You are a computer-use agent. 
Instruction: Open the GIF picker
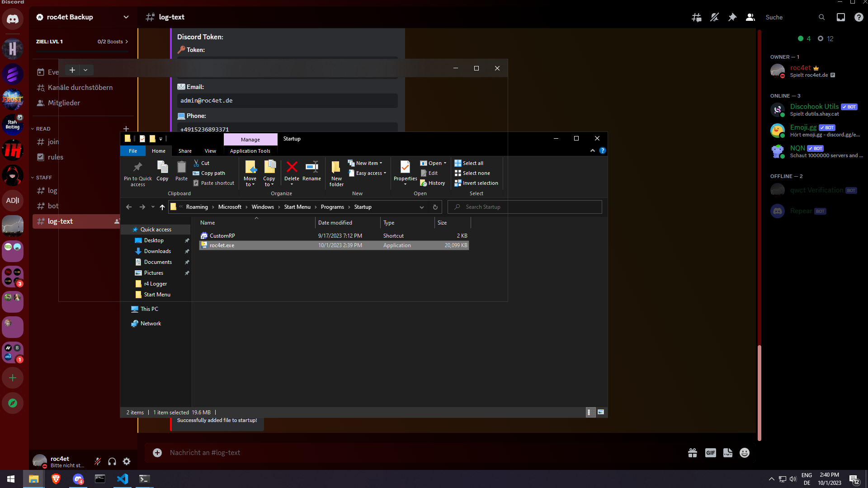pyautogui.click(x=711, y=453)
